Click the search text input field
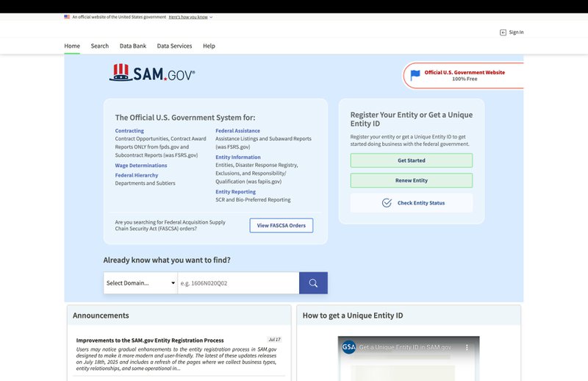Screen dimensions: 588x381 pos(238,283)
